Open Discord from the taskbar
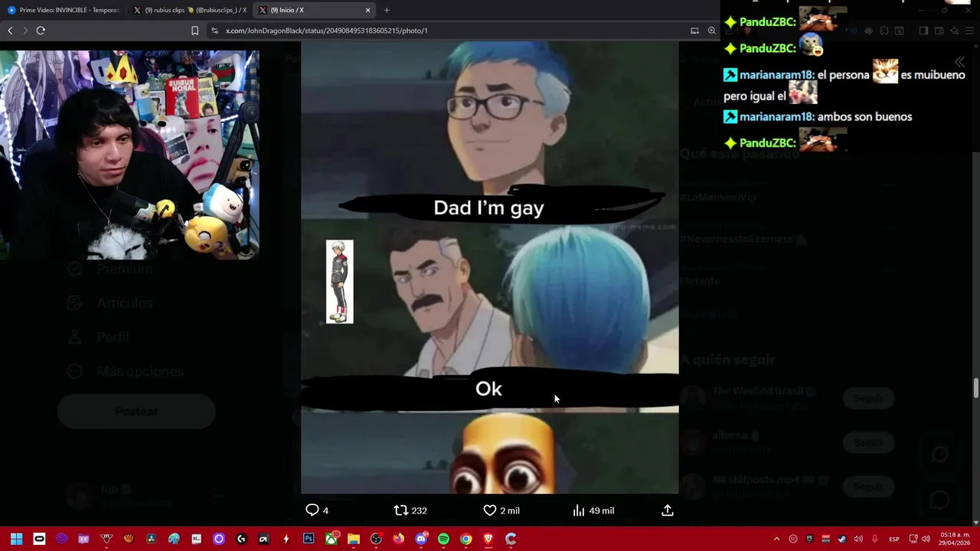Viewport: 980px width, 551px height. [421, 539]
